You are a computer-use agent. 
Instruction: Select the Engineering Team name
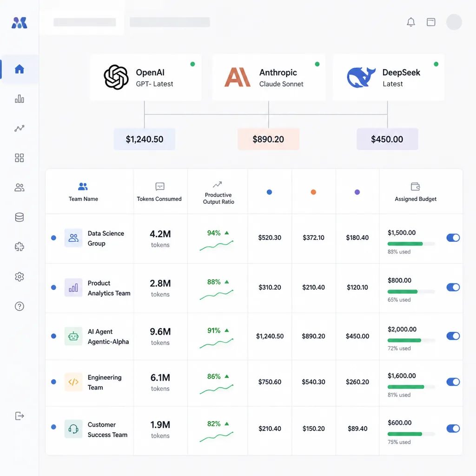click(105, 382)
